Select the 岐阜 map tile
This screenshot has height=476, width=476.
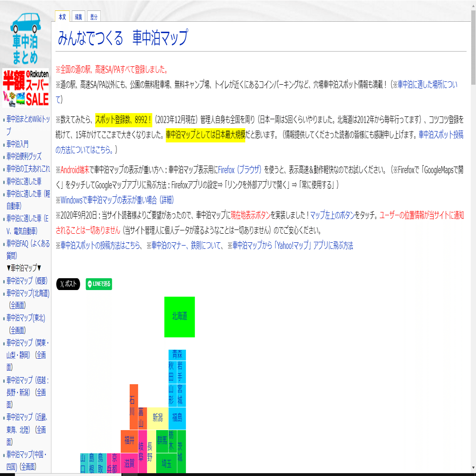142,451
